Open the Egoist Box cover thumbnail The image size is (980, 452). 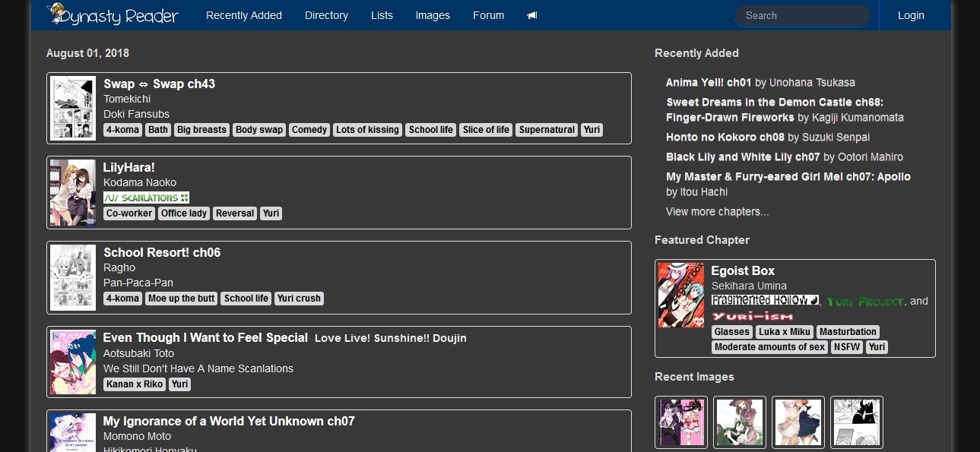(680, 295)
